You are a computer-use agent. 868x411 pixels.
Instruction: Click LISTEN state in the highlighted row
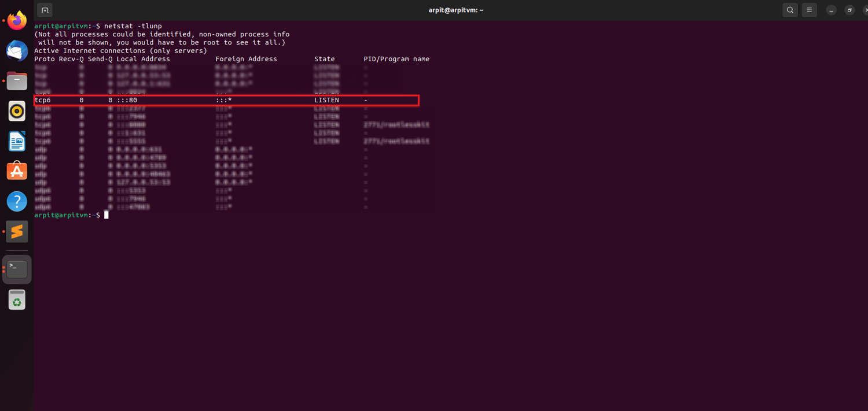click(x=326, y=100)
